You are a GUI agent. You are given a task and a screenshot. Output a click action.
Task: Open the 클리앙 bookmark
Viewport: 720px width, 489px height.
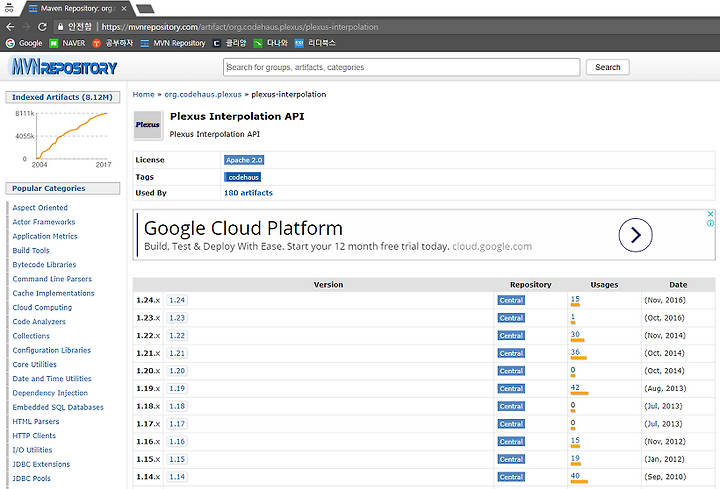(x=230, y=43)
